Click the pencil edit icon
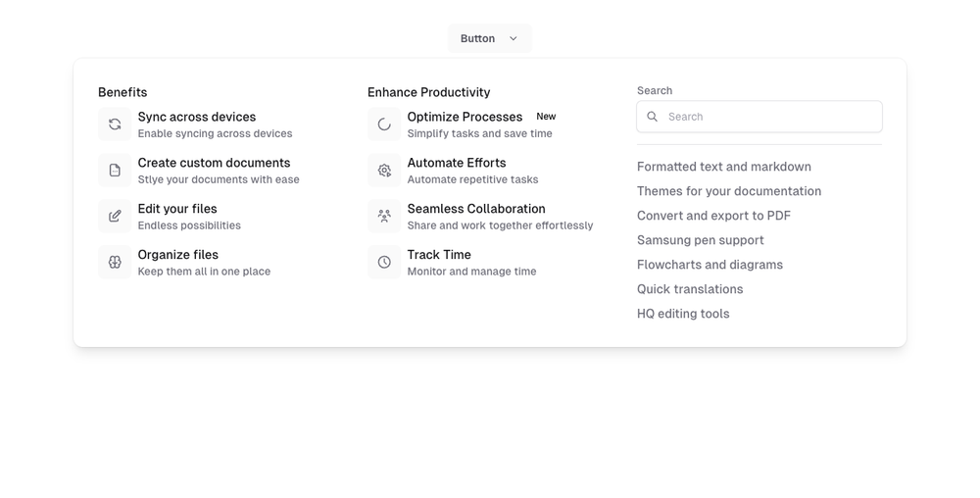This screenshot has width=980, height=498. [x=115, y=217]
